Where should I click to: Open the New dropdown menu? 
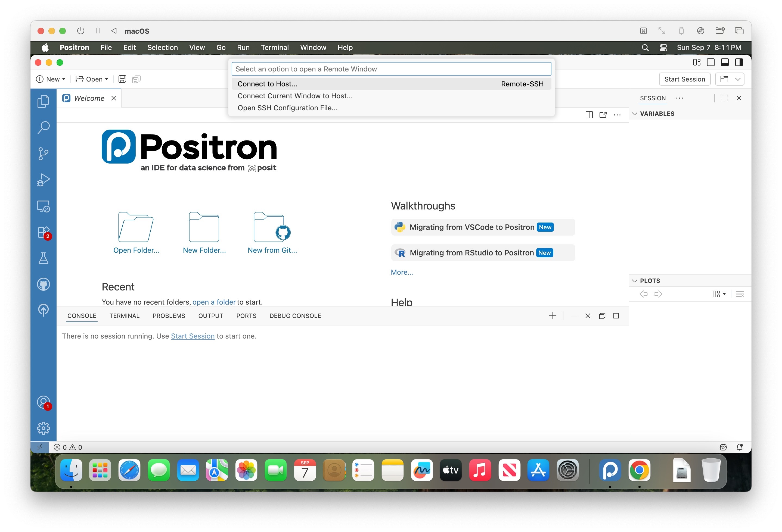coord(51,79)
